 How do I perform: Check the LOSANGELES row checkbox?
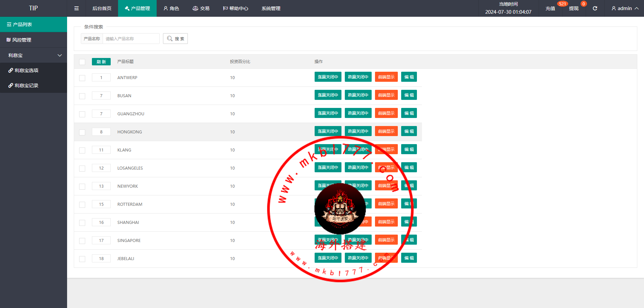point(82,169)
